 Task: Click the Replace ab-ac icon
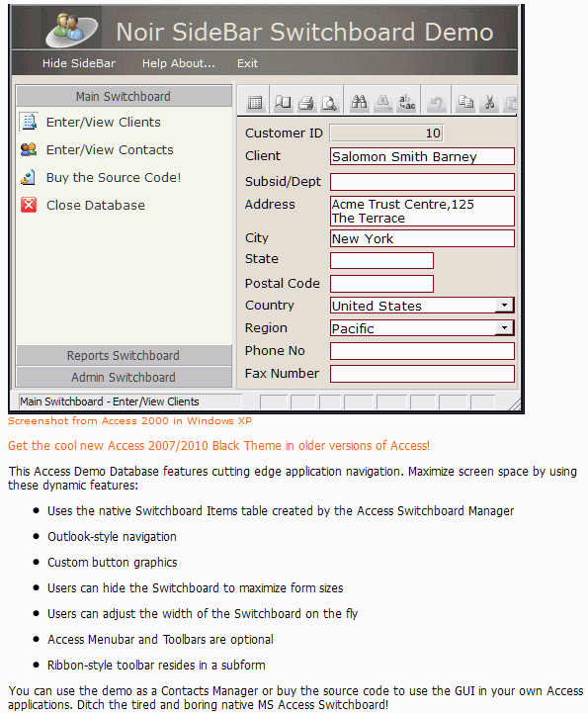(x=407, y=102)
